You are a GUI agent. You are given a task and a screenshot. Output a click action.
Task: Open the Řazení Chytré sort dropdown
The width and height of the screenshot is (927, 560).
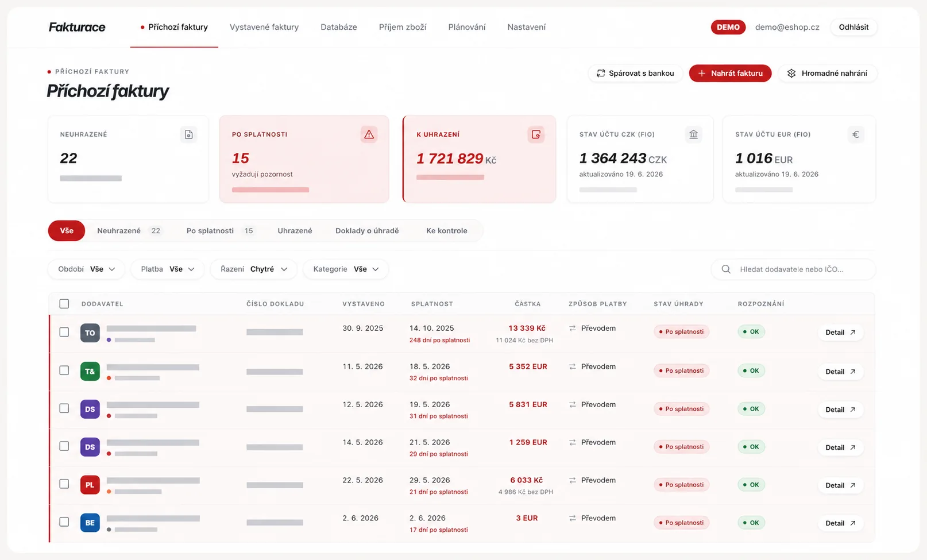click(254, 269)
